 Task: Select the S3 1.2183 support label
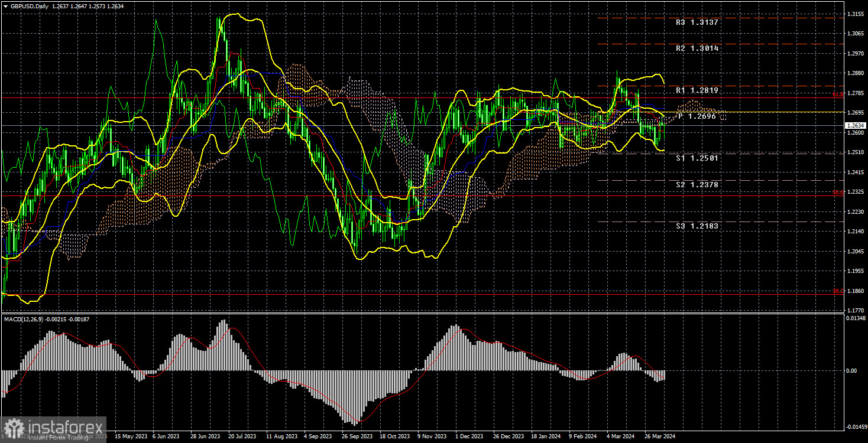(698, 226)
